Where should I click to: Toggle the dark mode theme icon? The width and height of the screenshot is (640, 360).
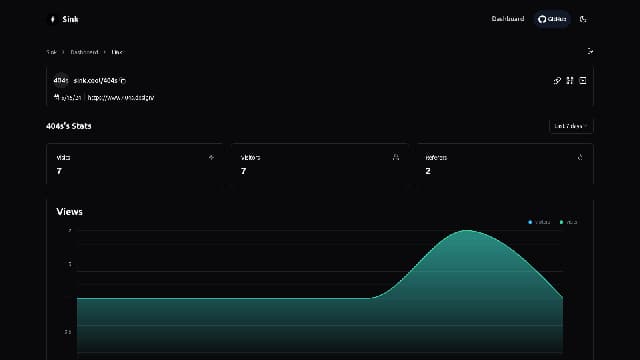[x=583, y=19]
